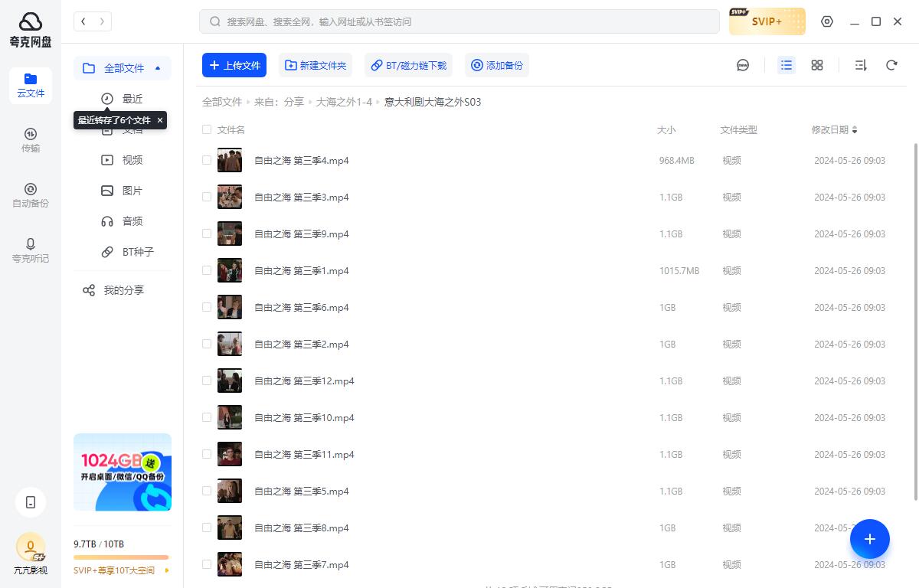Check the checkbox beside 自由之海 第三季12.mp4

pyautogui.click(x=207, y=381)
